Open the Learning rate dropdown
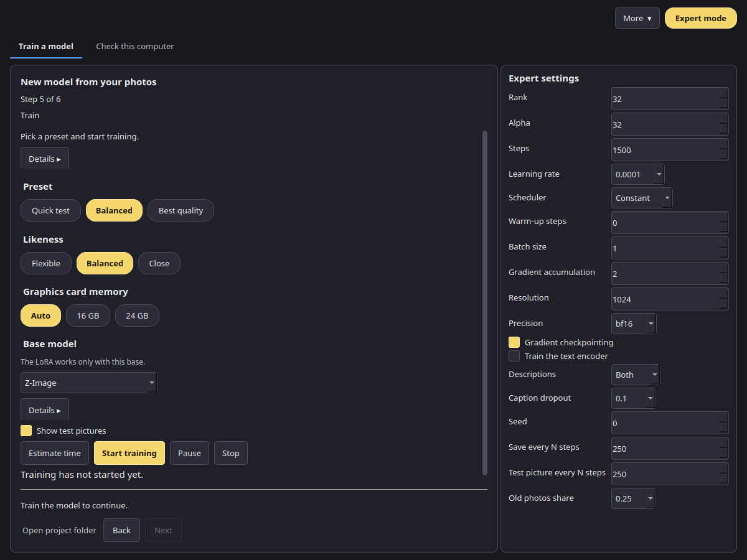This screenshot has height=560, width=747. pyautogui.click(x=638, y=174)
